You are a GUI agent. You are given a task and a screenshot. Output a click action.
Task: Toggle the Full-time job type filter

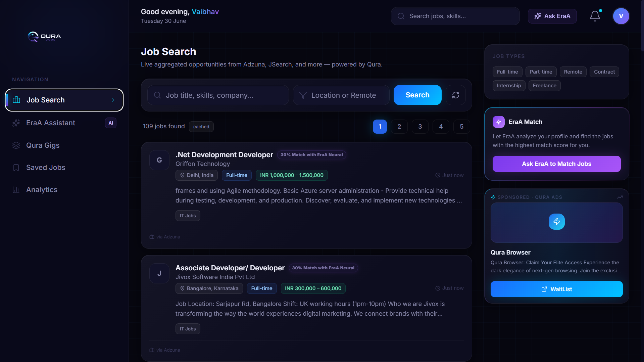click(x=507, y=72)
